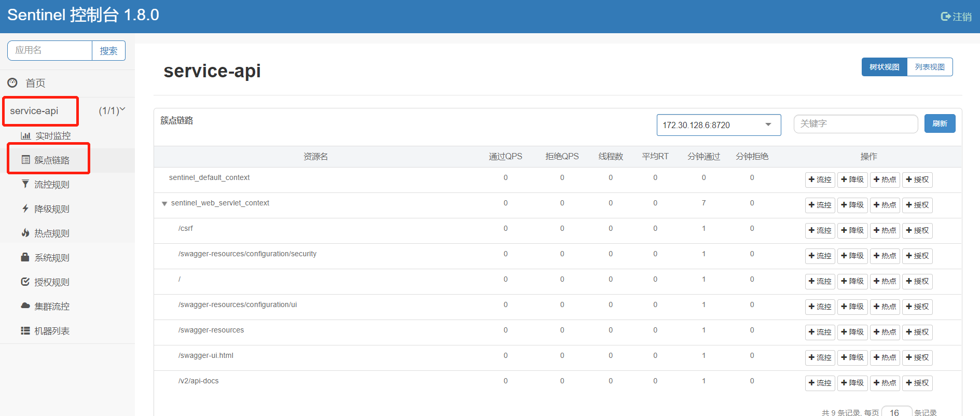Switch to 列表视图 list view

click(x=930, y=67)
